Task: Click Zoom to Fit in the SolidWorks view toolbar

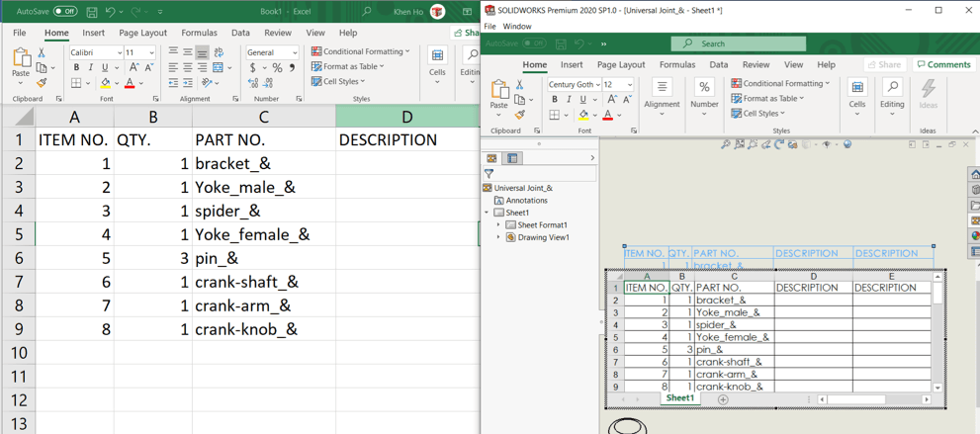Action: pyautogui.click(x=725, y=145)
